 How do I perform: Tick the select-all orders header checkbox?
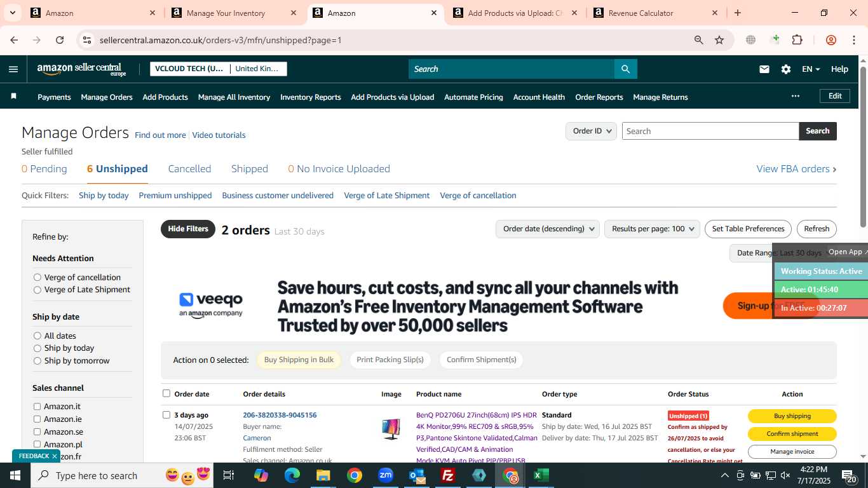point(166,393)
